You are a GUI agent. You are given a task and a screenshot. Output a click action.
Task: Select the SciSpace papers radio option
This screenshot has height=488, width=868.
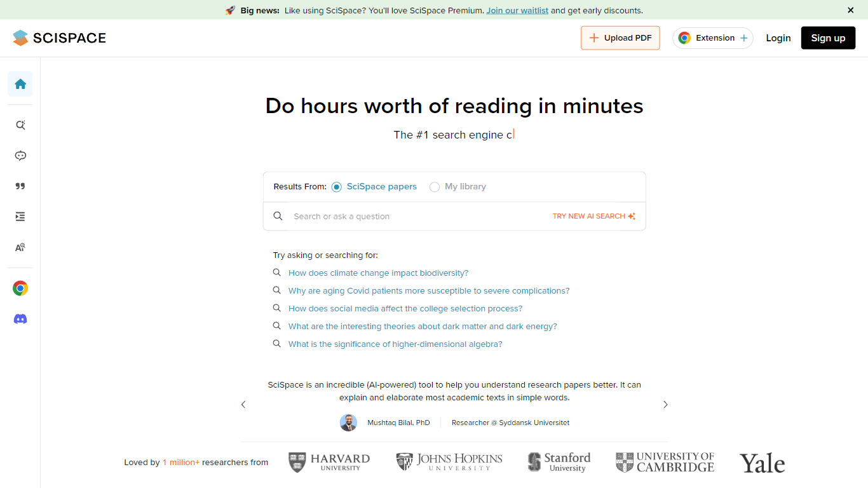click(x=337, y=187)
